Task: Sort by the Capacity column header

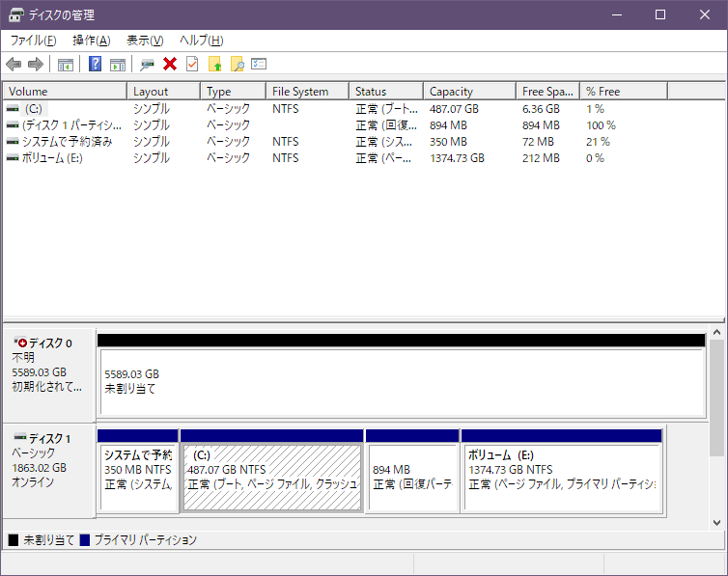Action: coord(470,92)
